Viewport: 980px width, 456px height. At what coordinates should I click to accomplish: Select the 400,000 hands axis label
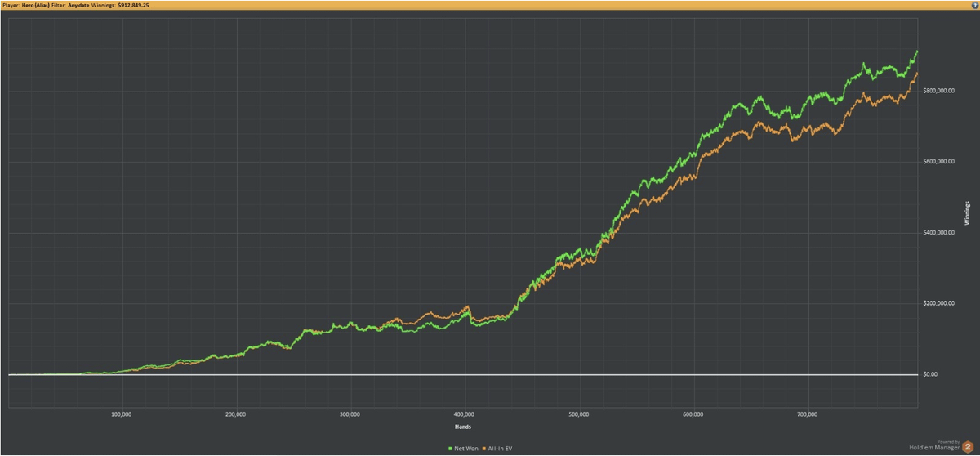click(464, 414)
